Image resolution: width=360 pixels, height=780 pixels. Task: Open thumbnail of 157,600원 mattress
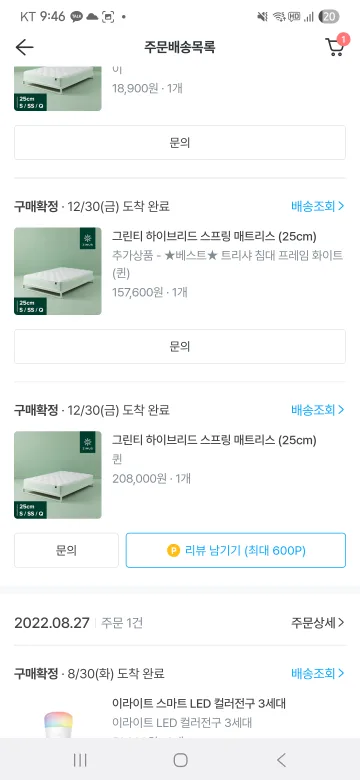point(58,271)
